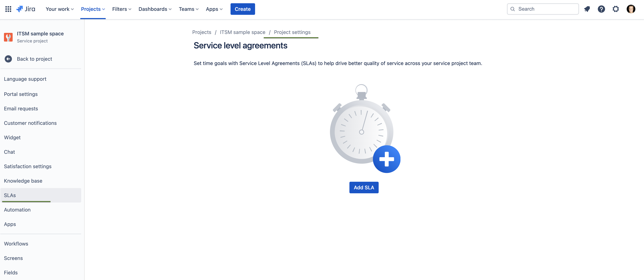Click the blue plus stopwatch illustration
644x280 pixels.
[x=386, y=159]
